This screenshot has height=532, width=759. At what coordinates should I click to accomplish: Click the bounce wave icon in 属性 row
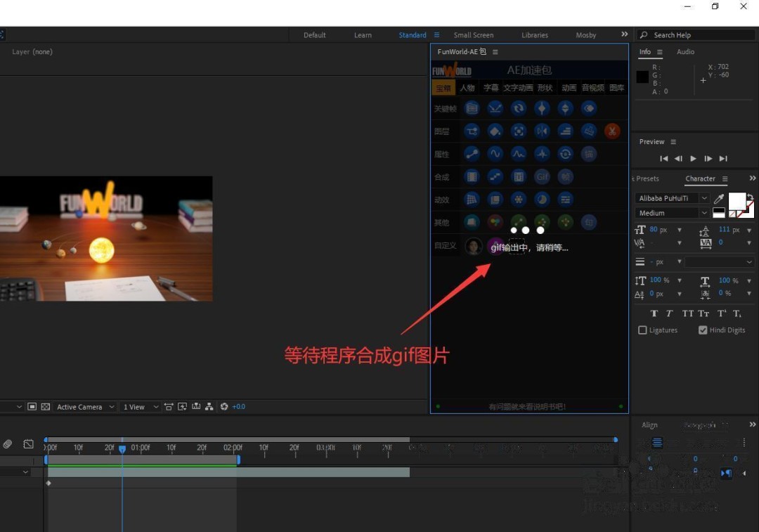[518, 154]
